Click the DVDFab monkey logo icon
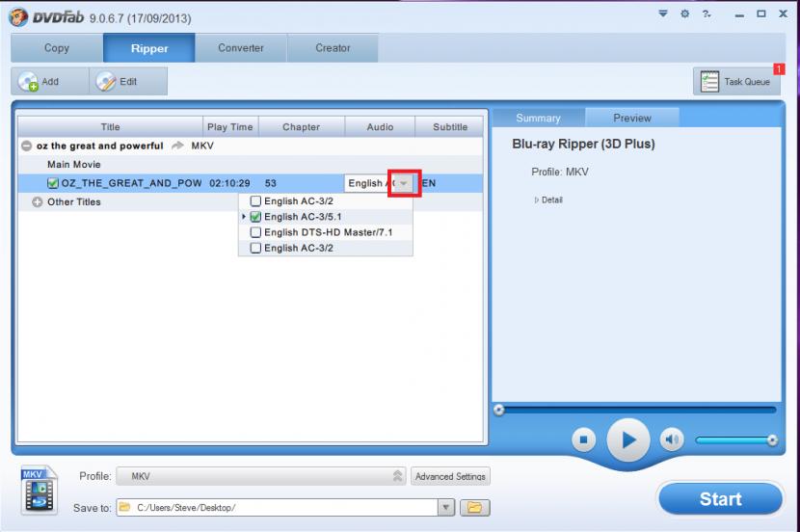This screenshot has height=532, width=800. tap(18, 18)
